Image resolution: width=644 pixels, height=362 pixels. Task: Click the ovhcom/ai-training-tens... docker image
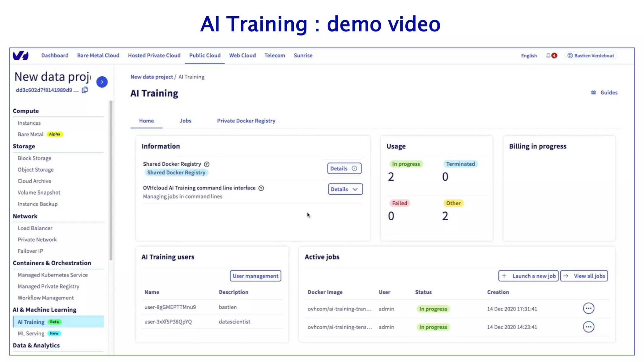click(340, 327)
